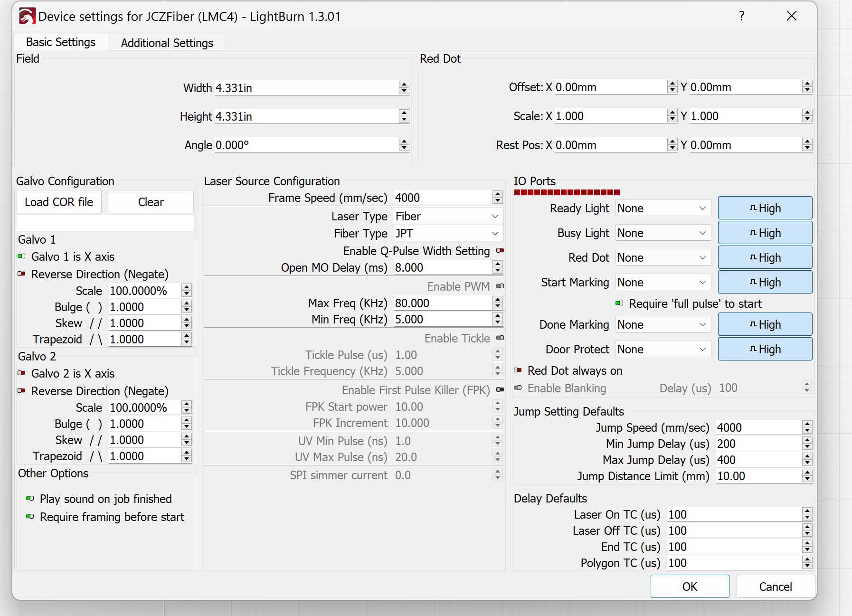Click the Min Jump Delay field
Viewport: 852px width, 616px height.
(x=758, y=444)
